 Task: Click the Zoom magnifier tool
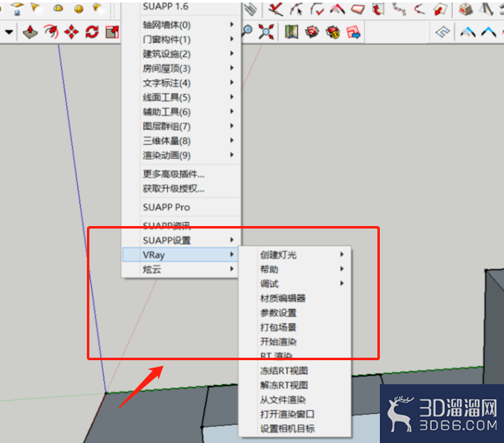[247, 31]
